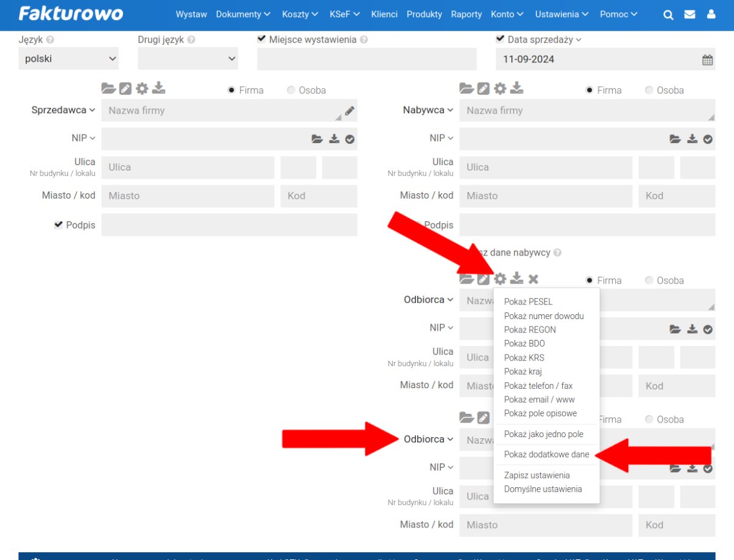Screen dimensions: 734x560
Task: Select Pokaż REGON in the popup menu
Action: pyautogui.click(x=530, y=330)
